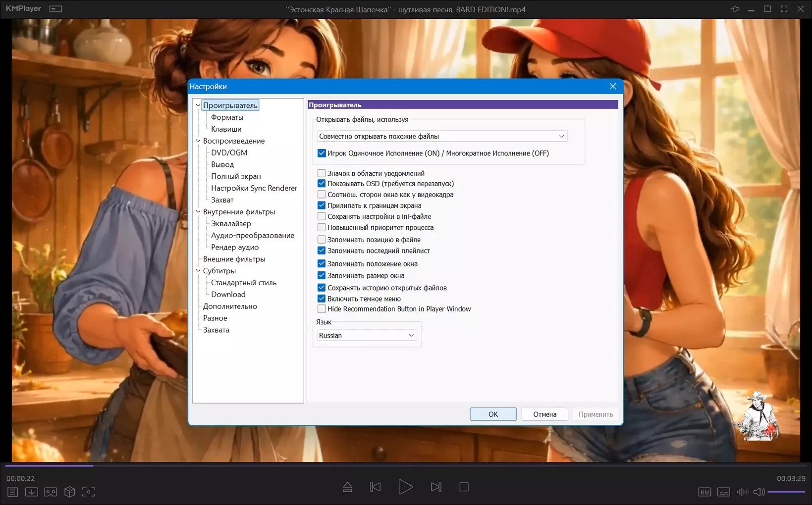Click the KMPlayer logo menu
This screenshot has height=505, width=812.
tap(23, 9)
